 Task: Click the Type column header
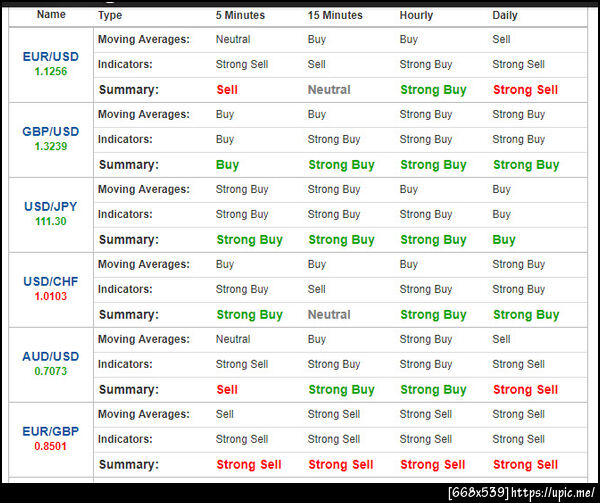pyautogui.click(x=110, y=15)
